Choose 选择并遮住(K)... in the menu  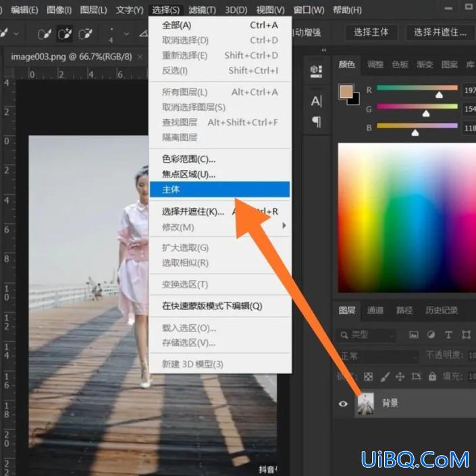click(220, 211)
